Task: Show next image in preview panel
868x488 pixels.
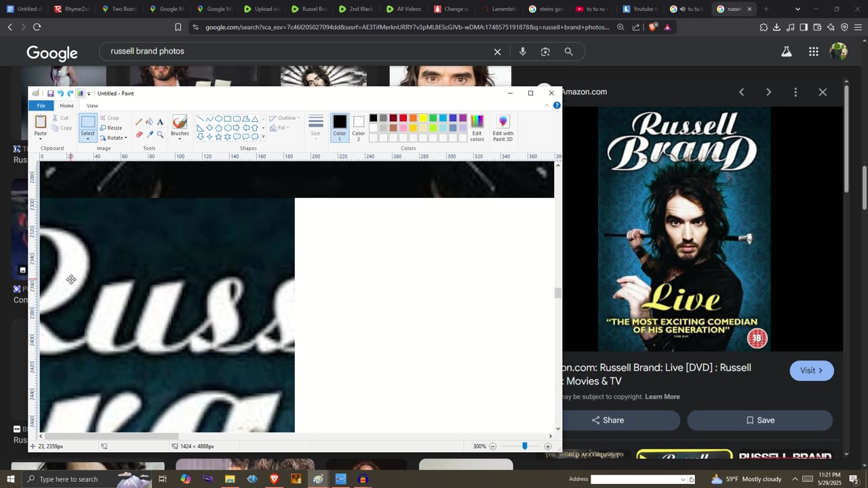Action: click(768, 92)
